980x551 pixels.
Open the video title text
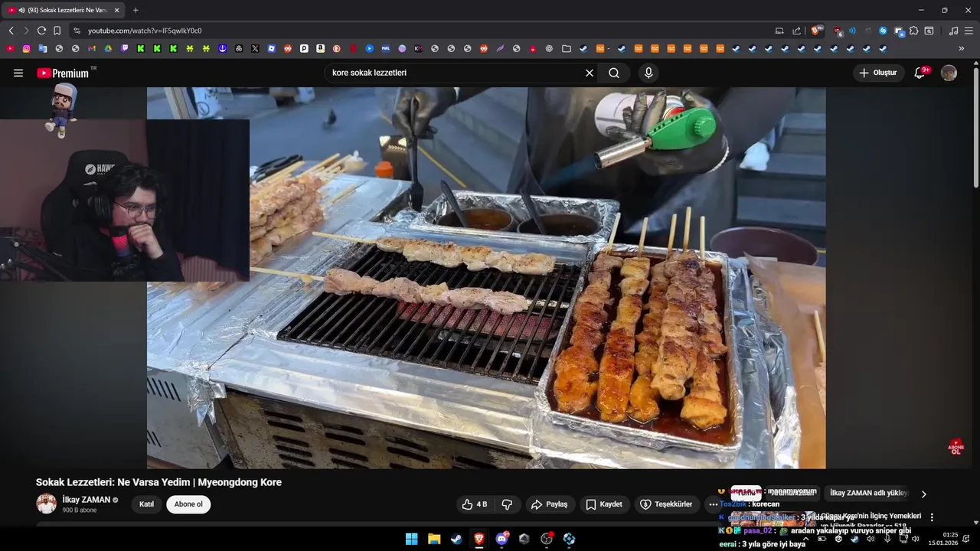(x=158, y=482)
